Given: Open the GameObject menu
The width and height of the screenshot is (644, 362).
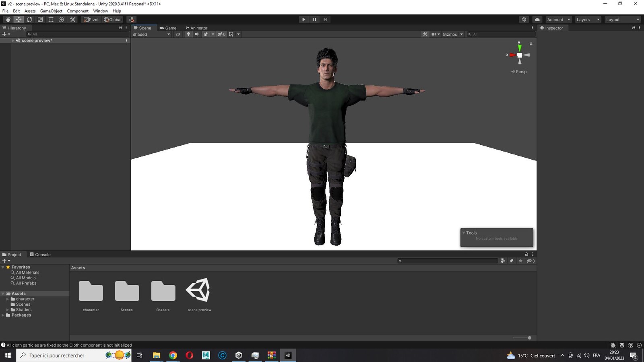Looking at the screenshot, I should (x=51, y=11).
